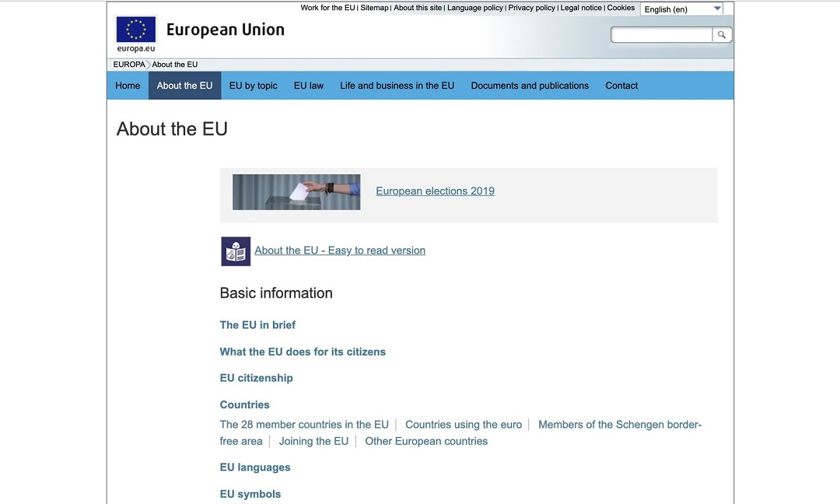Open the English (en) language dropdown
This screenshot has width=840, height=504.
(x=681, y=9)
